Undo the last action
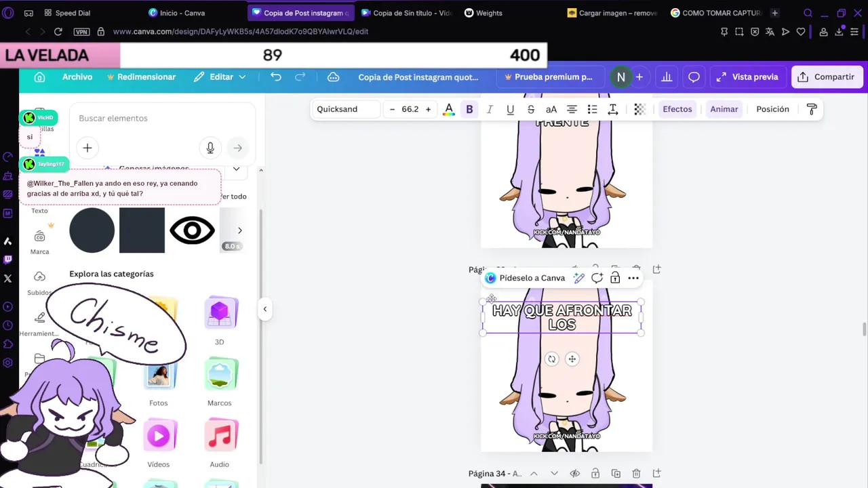This screenshot has height=488, width=868. point(275,77)
